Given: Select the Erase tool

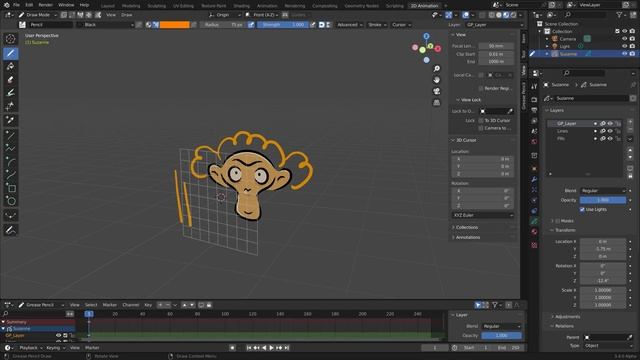Looking at the screenshot, I should click(x=11, y=80).
